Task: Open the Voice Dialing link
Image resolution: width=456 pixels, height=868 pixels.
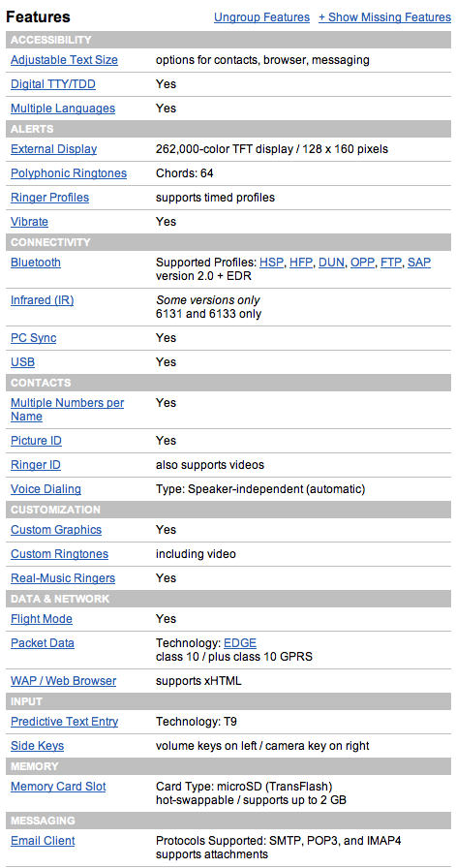Action: point(46,489)
